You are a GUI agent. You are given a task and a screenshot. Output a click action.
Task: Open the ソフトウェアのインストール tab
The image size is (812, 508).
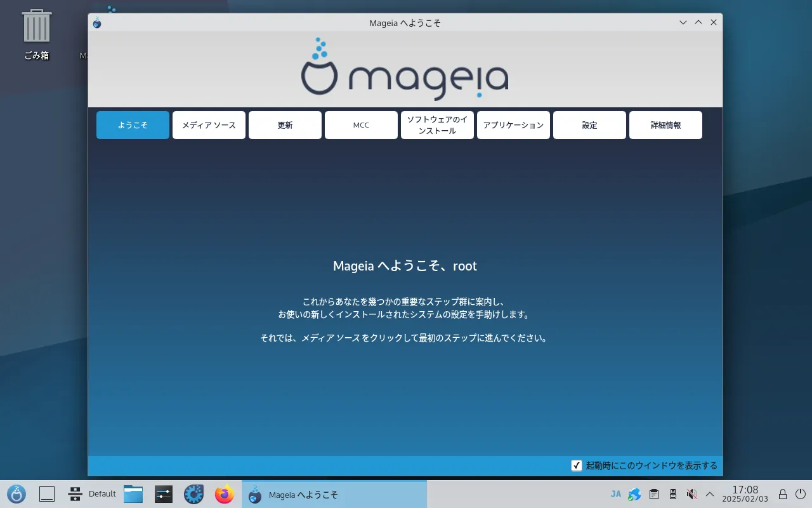click(438, 125)
